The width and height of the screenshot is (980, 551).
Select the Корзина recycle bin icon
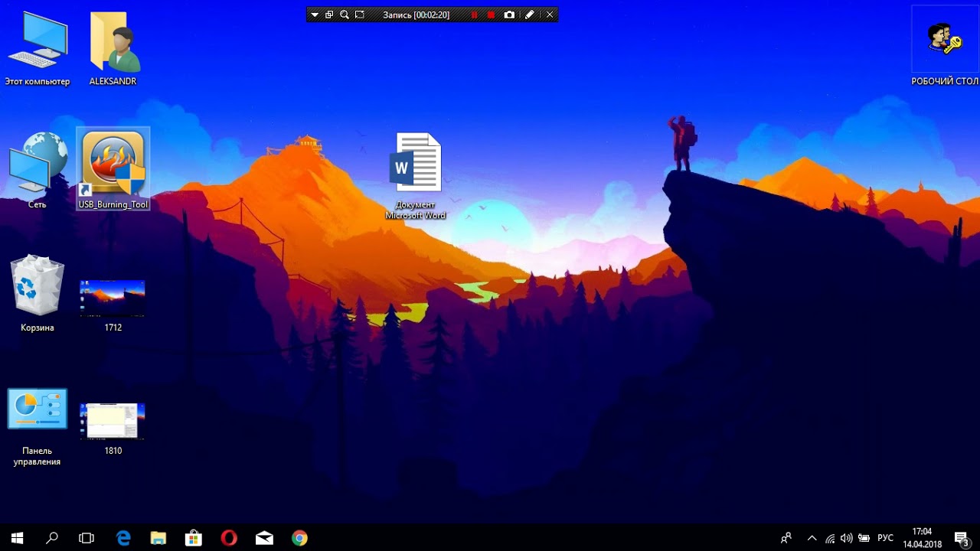[38, 294]
